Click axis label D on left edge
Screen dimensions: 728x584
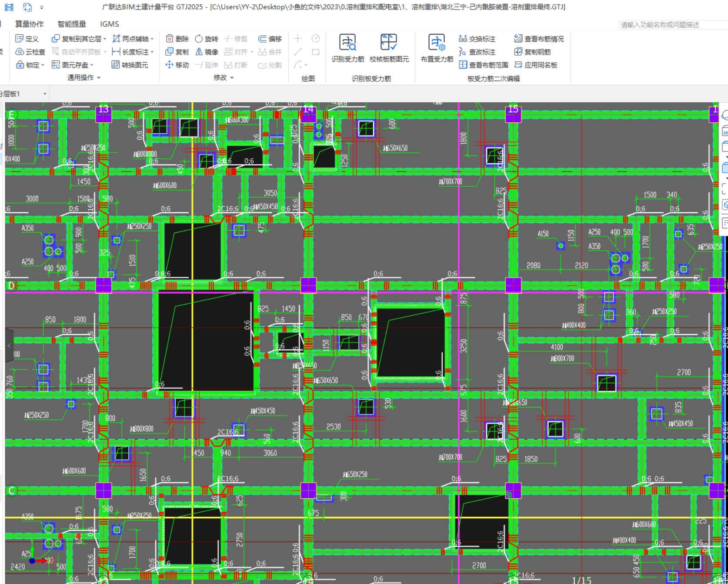[11, 285]
